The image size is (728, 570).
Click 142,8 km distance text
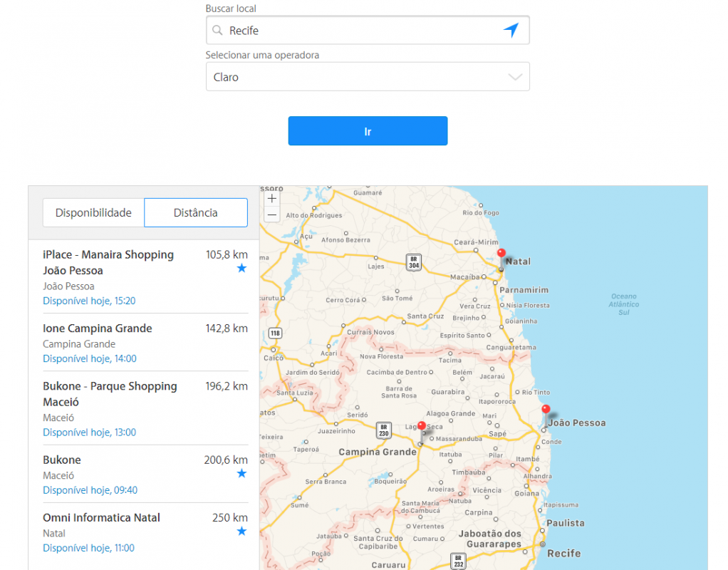tap(227, 328)
